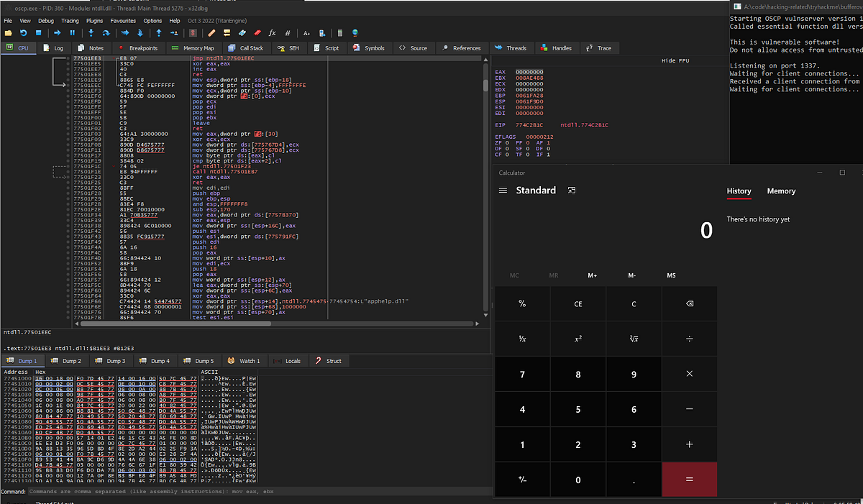This screenshot has height=504, width=863.
Task: Click the open file folder icon
Action: pos(8,33)
